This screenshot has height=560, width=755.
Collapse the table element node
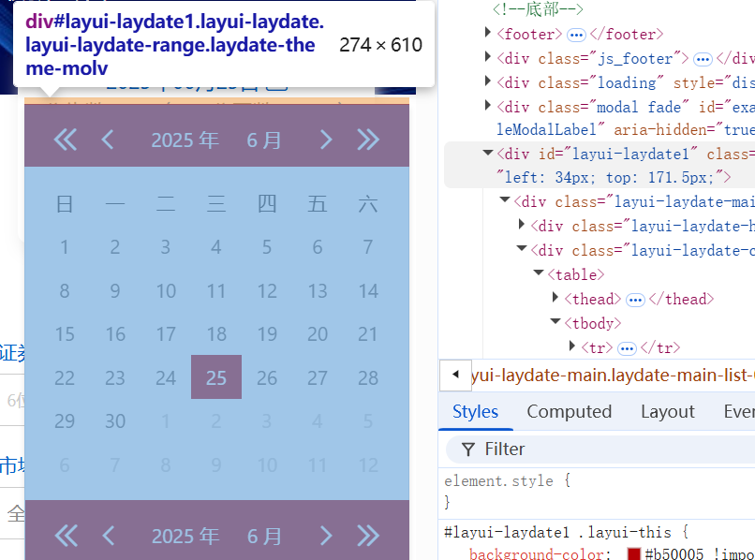(x=539, y=273)
